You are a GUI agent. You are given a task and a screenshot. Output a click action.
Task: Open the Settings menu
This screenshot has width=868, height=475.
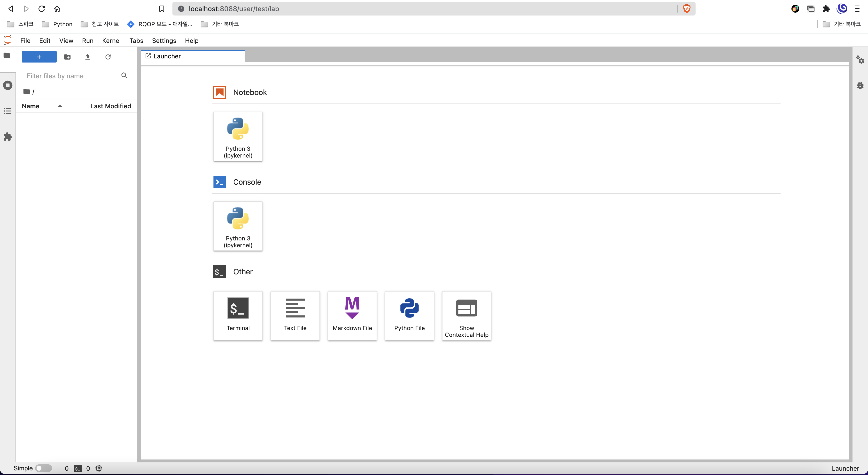pos(164,41)
